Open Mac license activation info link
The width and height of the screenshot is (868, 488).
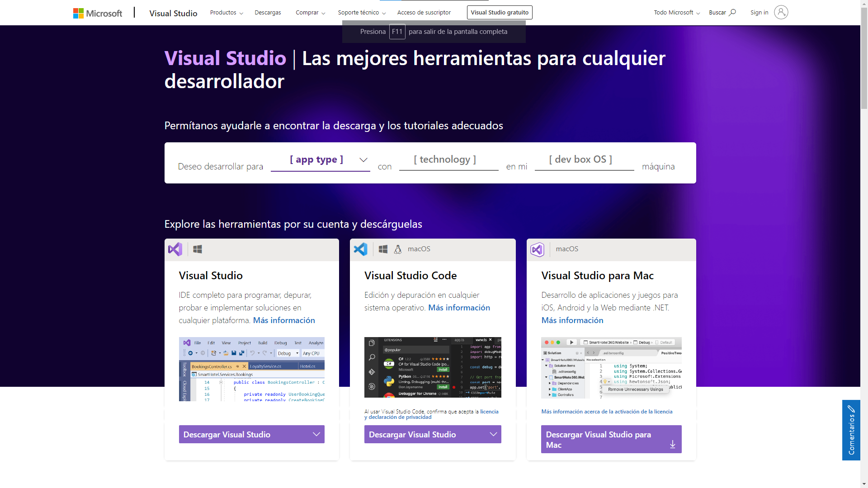[607, 412]
